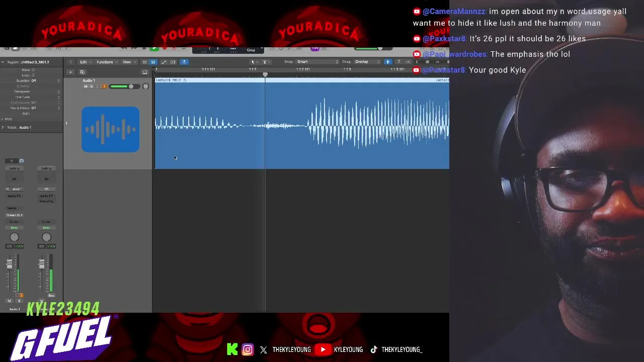644x362 pixels.
Task: Solo the Audio 1 track in the header
Action: tap(91, 86)
